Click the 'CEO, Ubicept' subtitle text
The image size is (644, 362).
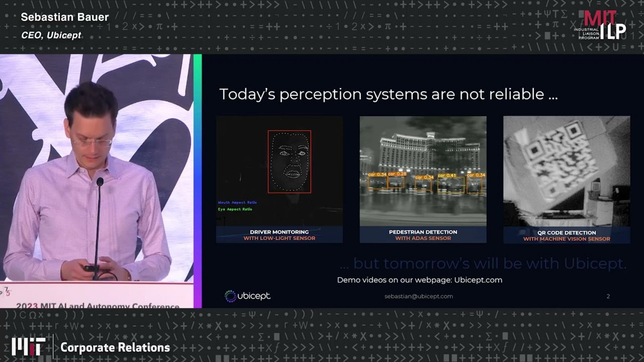[51, 35]
